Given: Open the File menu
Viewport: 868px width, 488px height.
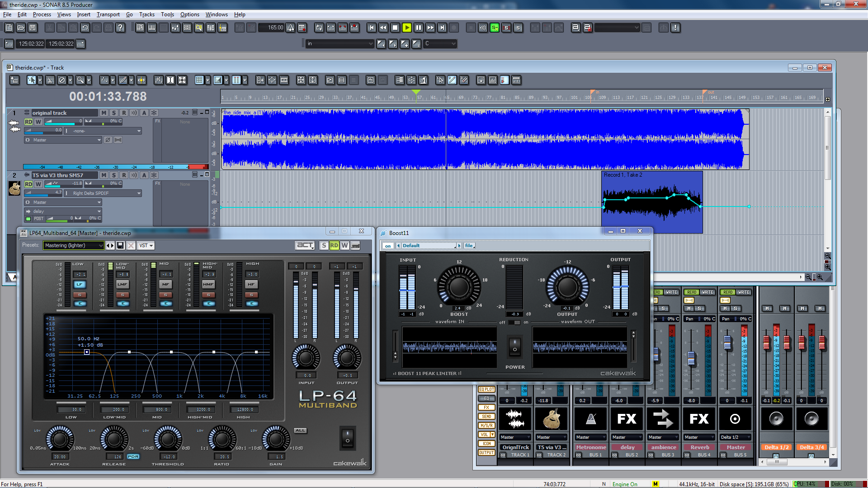Looking at the screenshot, I should (x=7, y=14).
